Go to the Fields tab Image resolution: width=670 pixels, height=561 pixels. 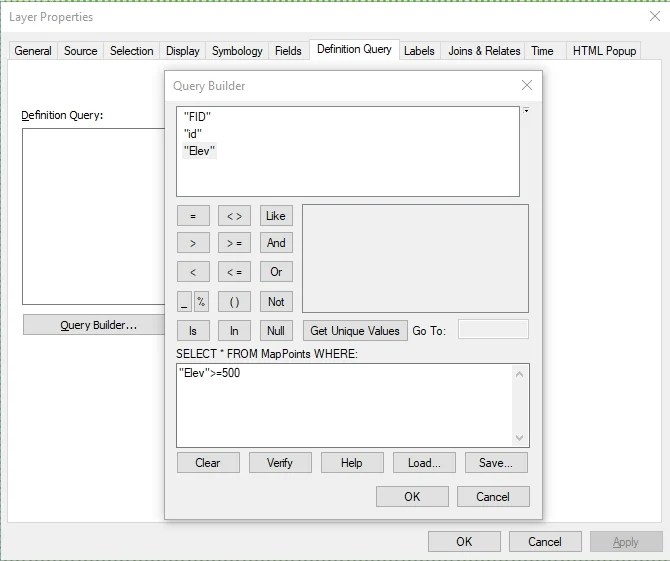tap(288, 51)
